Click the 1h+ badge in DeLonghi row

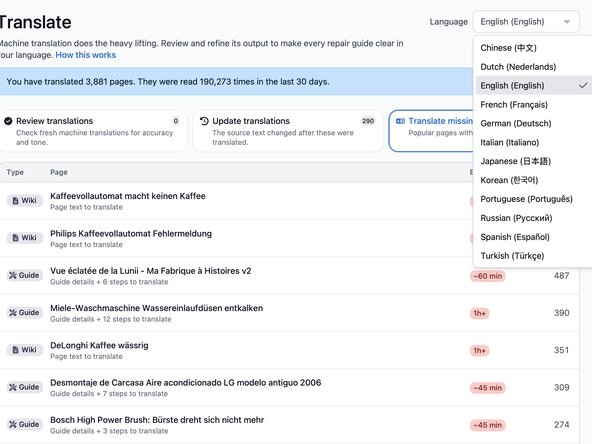[479, 351]
